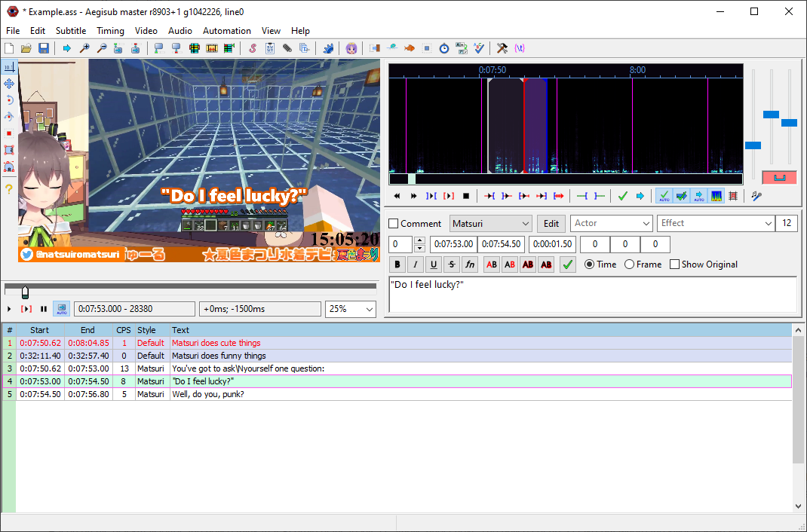Save subtitles with the floppy disk icon
The height and width of the screenshot is (532, 807).
44,48
